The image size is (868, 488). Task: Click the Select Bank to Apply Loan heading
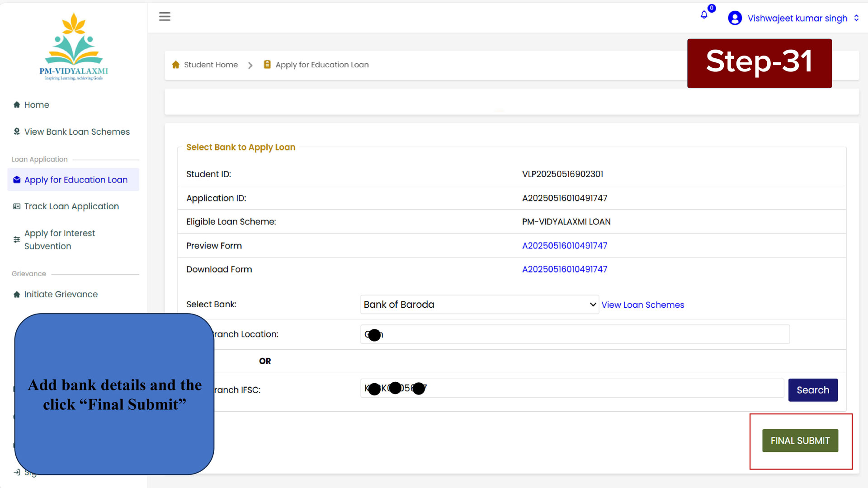click(x=241, y=147)
